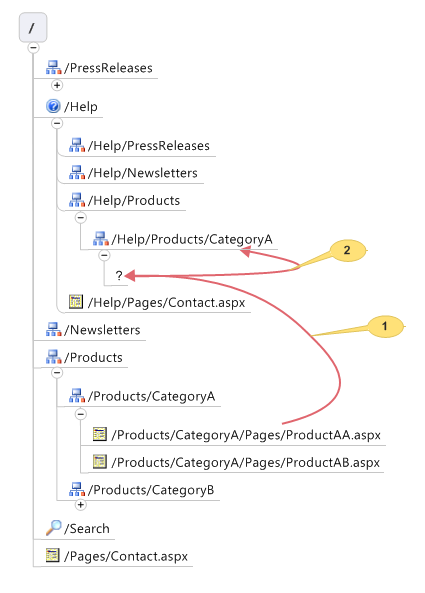The height and width of the screenshot is (593, 425).
Task: Click the help question-mark icon beside /Help
Action: pos(53,106)
